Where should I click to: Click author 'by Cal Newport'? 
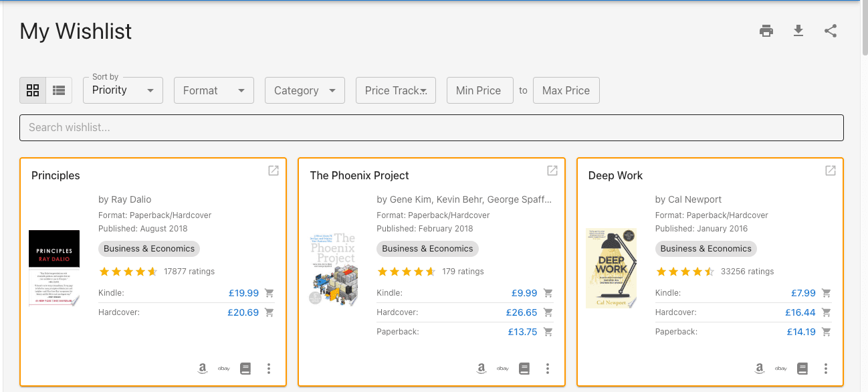pyautogui.click(x=688, y=199)
